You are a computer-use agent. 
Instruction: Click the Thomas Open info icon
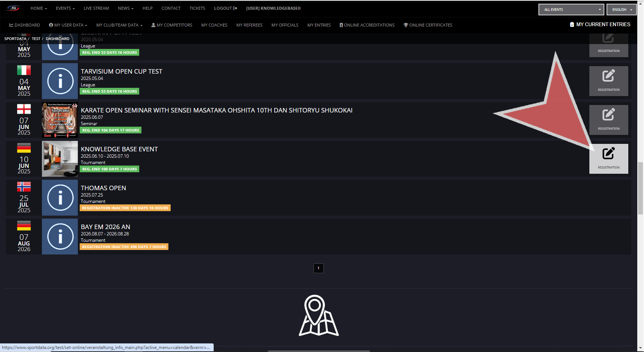pos(60,198)
